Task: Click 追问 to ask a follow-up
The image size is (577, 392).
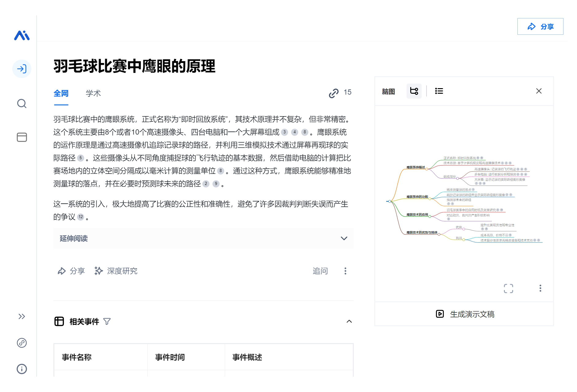Action: [x=320, y=271]
